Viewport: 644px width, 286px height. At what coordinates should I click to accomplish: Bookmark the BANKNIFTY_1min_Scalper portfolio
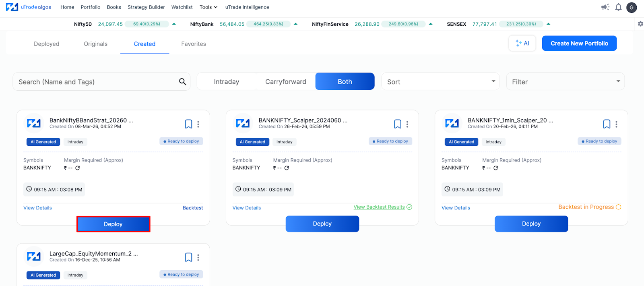coord(607,124)
